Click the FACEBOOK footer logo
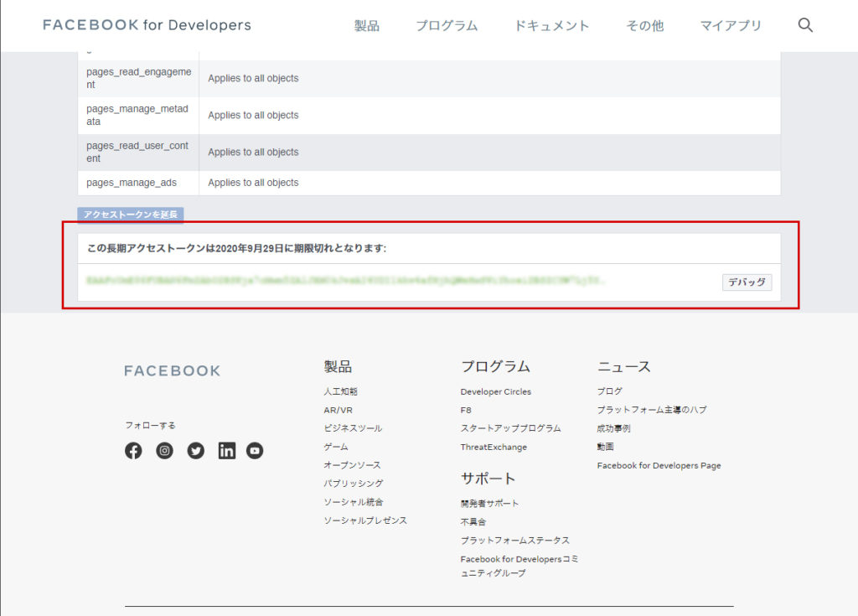The width and height of the screenshot is (858, 616). pos(172,370)
